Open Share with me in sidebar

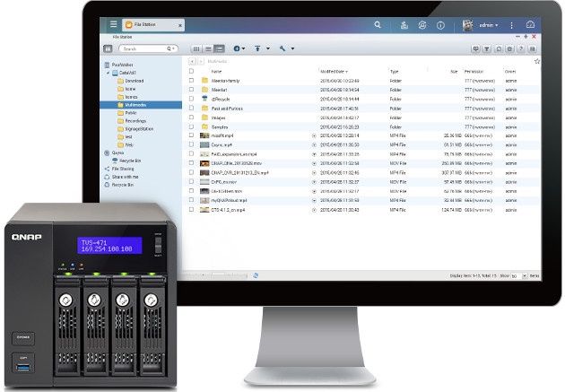point(121,177)
